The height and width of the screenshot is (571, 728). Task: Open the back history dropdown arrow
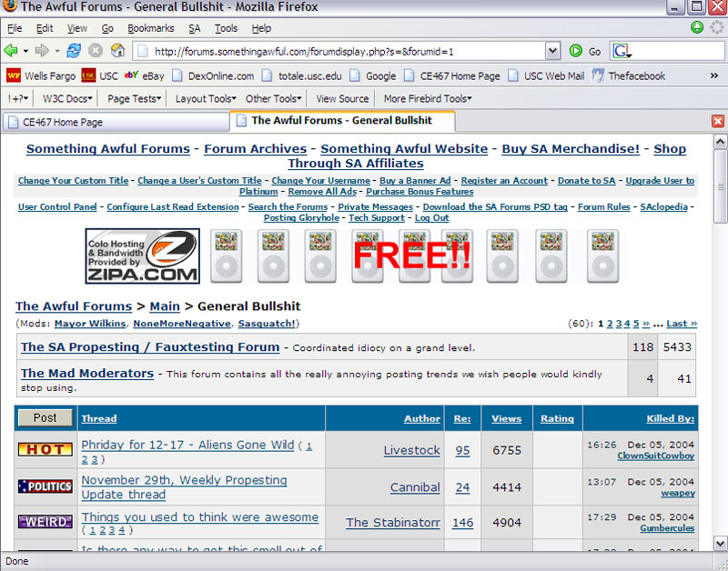(x=26, y=51)
